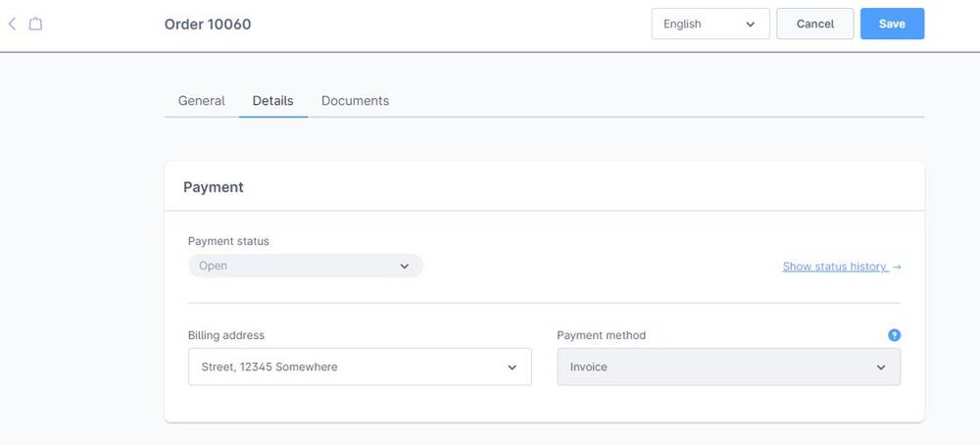Switch to the General tab
The image size is (980, 445).
point(201,101)
